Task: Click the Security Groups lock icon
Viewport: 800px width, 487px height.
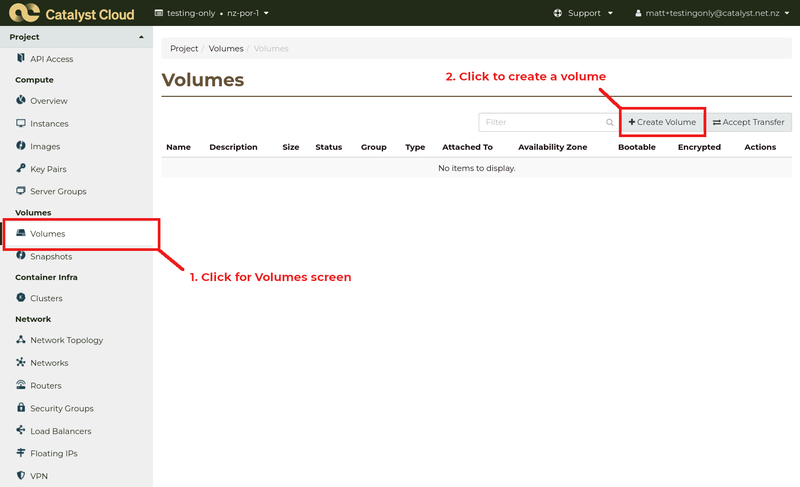Action: 20,407
